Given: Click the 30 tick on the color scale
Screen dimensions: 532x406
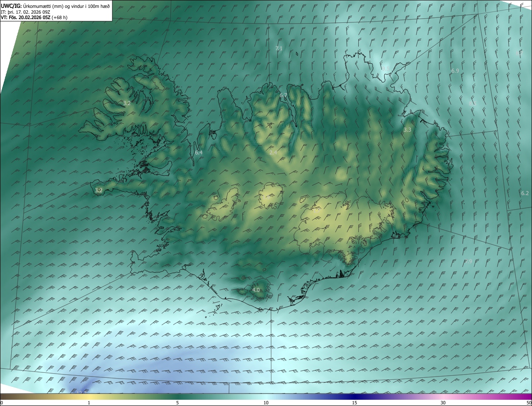Looking at the screenshot, I should click(x=443, y=403).
